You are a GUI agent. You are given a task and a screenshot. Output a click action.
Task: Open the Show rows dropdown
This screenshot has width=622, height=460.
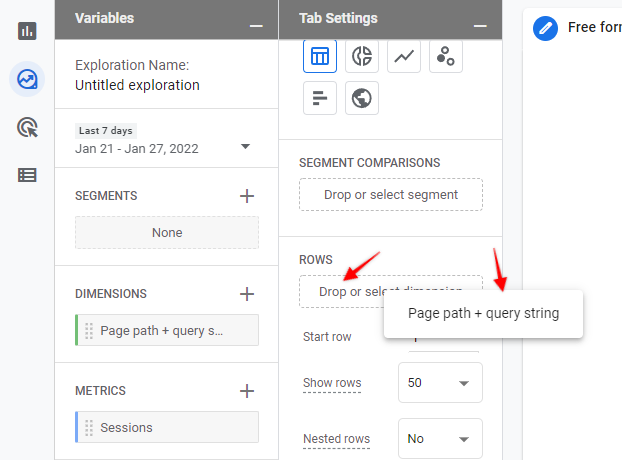point(440,383)
